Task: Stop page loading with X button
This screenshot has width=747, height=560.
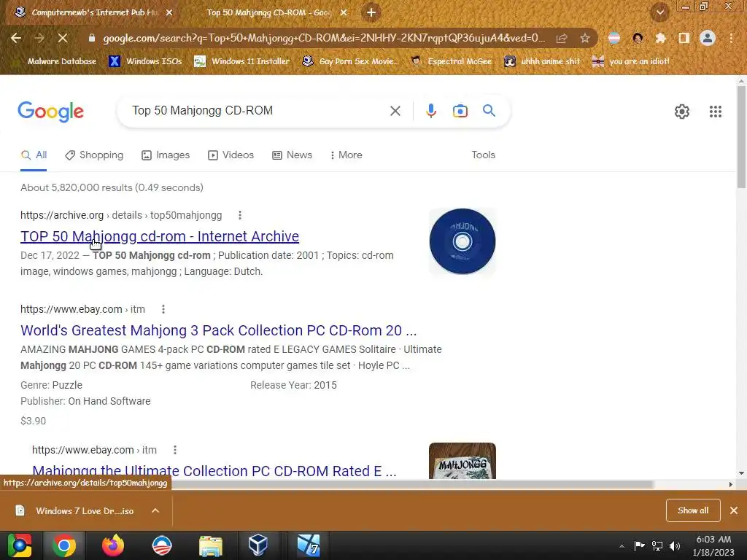Action: click(63, 38)
